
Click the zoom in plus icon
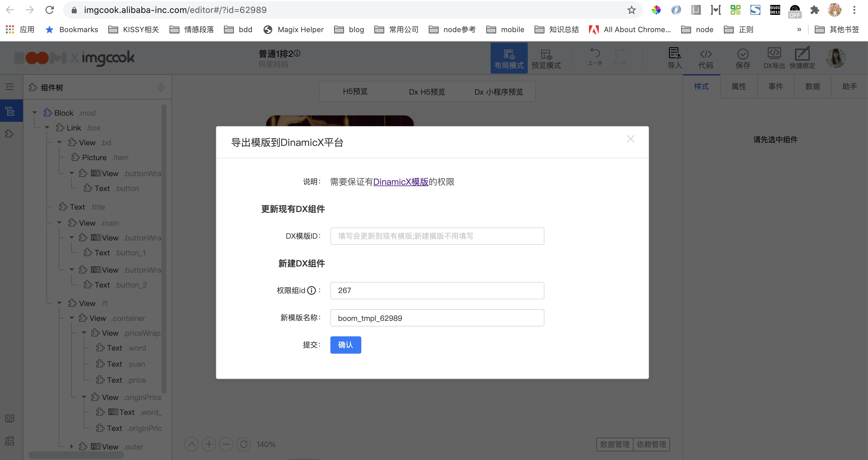pyautogui.click(x=209, y=444)
